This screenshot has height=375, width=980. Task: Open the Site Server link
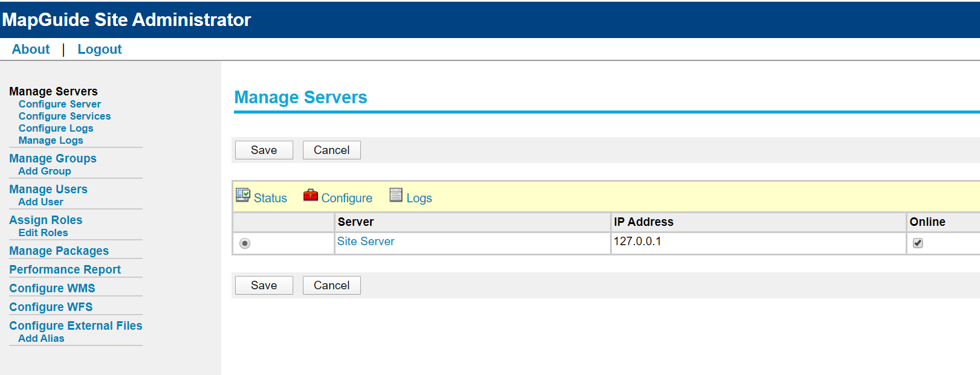[366, 241]
